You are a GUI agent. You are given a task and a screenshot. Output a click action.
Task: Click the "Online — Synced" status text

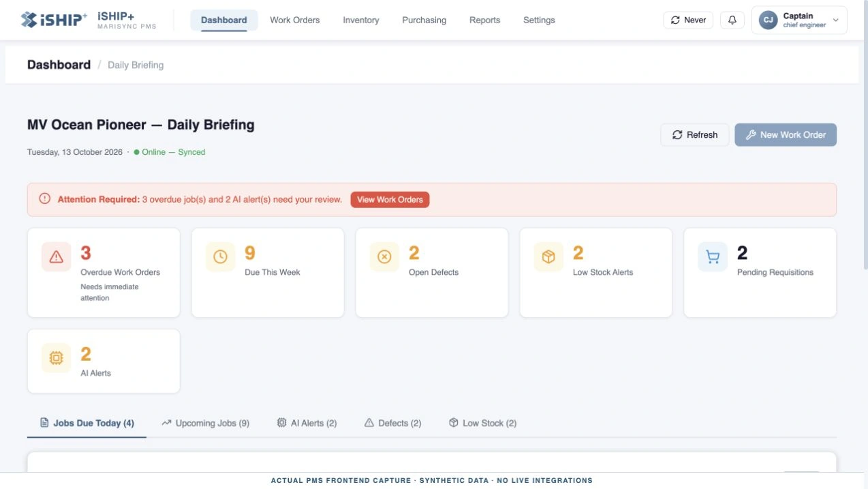click(x=174, y=152)
